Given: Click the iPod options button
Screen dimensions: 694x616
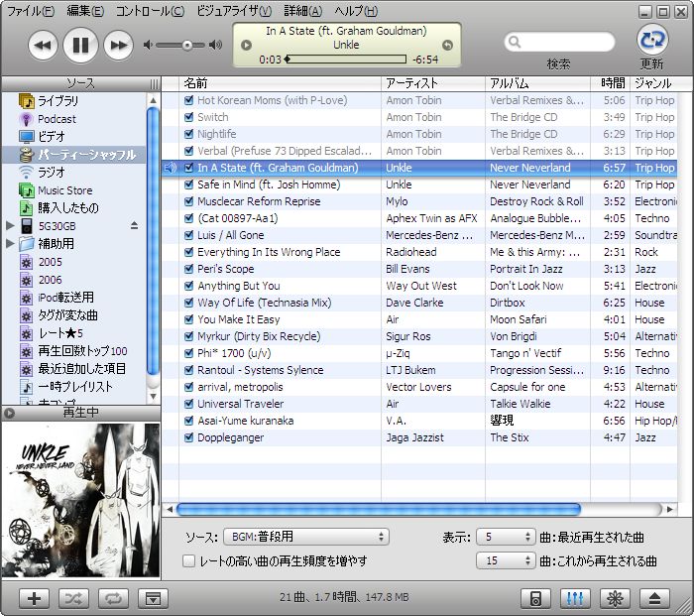Looking at the screenshot, I should [x=535, y=599].
